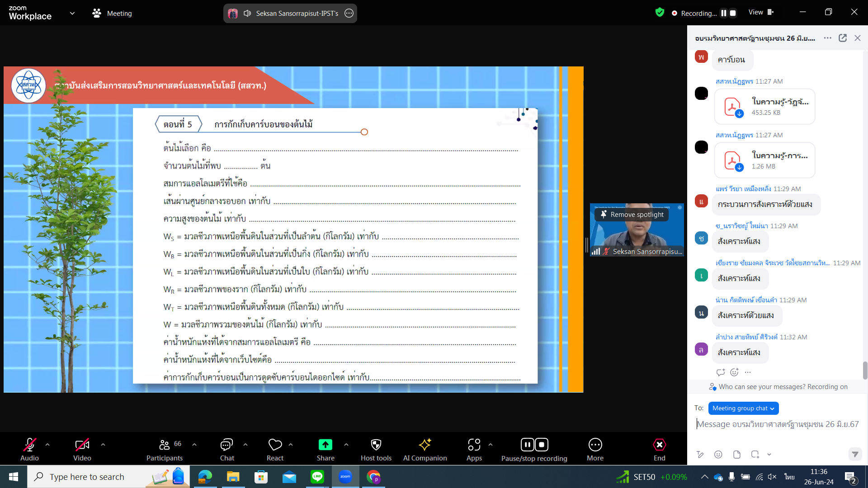Open Host tools shield

pyautogui.click(x=376, y=449)
